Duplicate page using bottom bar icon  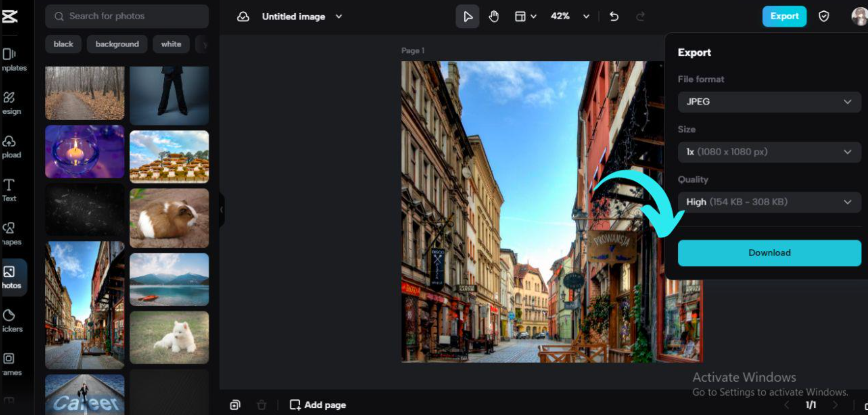pos(235,405)
